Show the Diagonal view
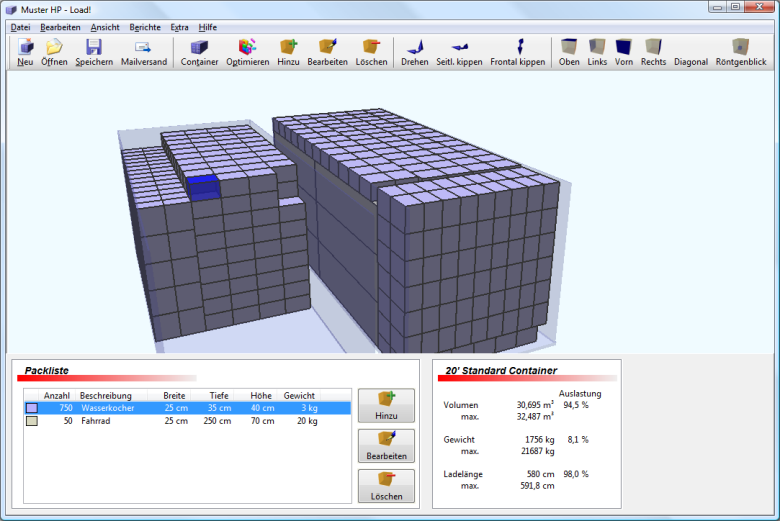This screenshot has width=780, height=521. click(x=691, y=52)
